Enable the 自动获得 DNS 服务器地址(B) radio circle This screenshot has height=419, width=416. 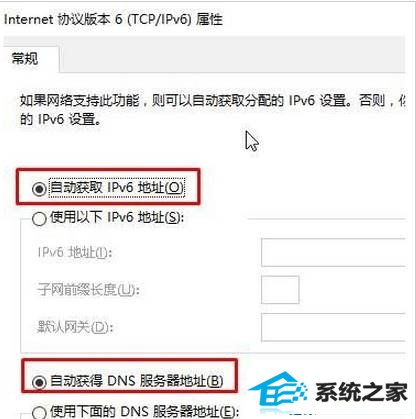(39, 382)
